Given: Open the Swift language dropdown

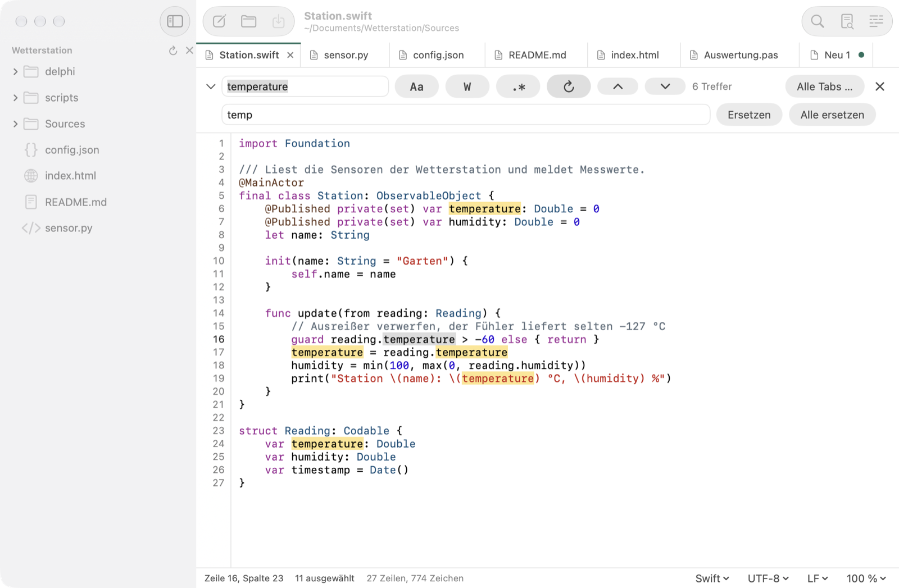Looking at the screenshot, I should pos(712,578).
